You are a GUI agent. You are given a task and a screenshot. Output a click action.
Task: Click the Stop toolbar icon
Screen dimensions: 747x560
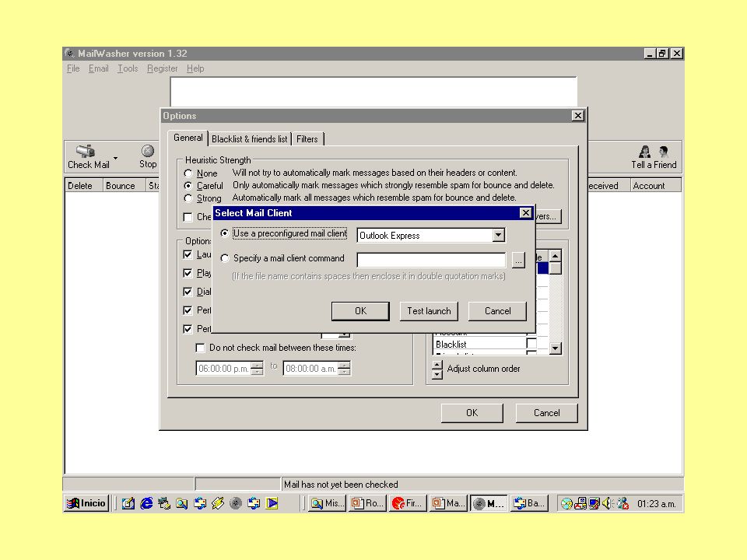coord(148,151)
